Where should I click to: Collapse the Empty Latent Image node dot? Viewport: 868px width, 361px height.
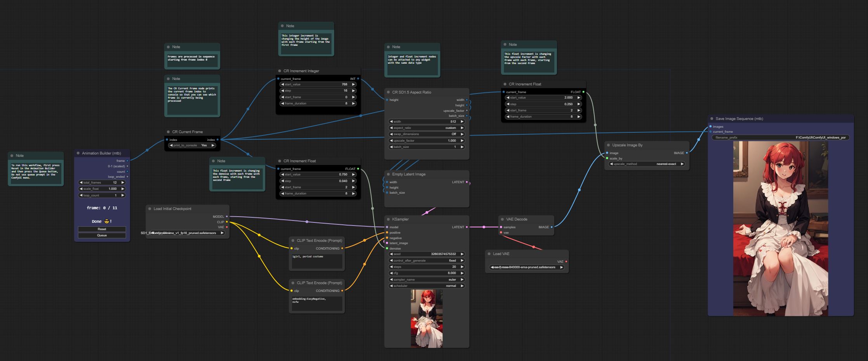click(388, 174)
